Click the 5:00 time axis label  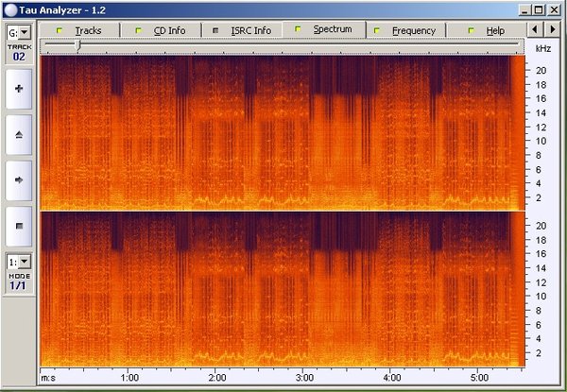coord(479,378)
